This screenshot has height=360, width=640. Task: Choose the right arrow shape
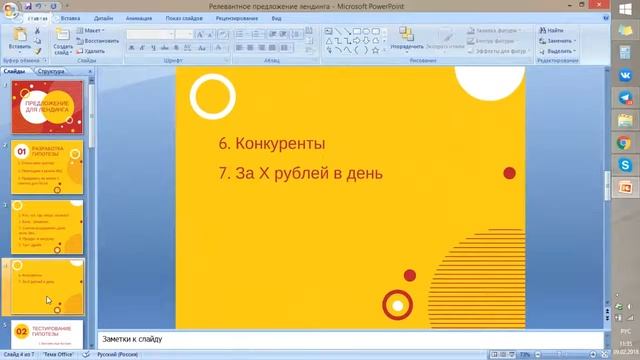(x=357, y=41)
